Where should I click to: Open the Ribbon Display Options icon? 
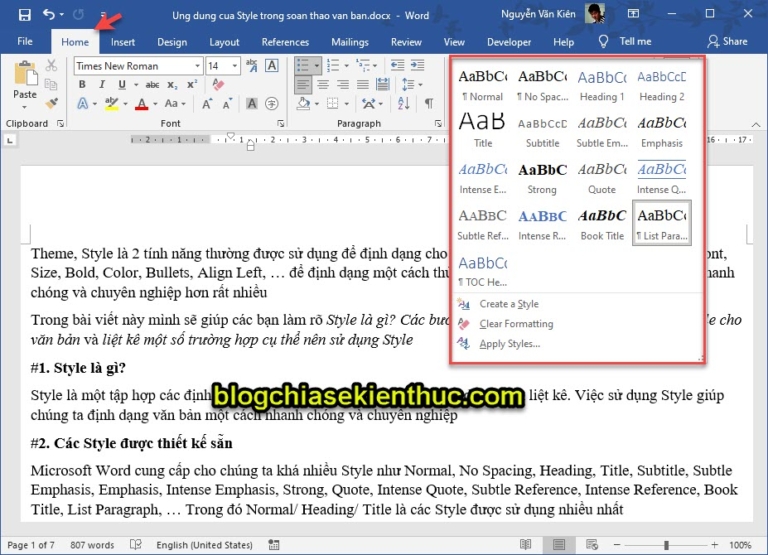633,14
